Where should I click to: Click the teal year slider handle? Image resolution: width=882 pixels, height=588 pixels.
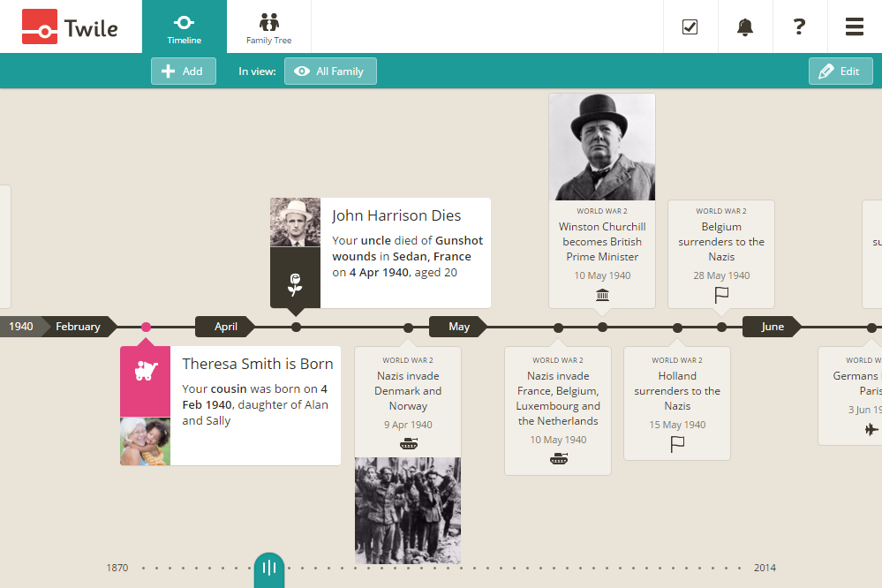tap(269, 569)
